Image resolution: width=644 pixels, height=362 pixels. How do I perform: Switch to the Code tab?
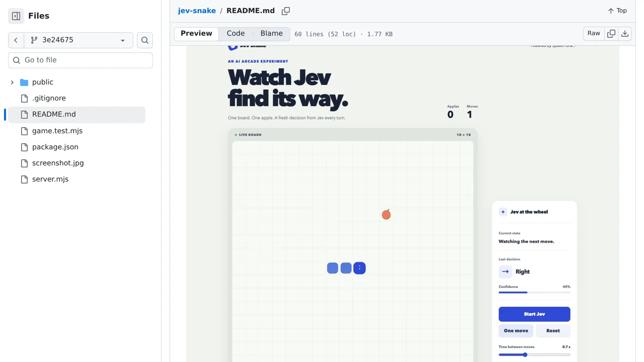235,34
